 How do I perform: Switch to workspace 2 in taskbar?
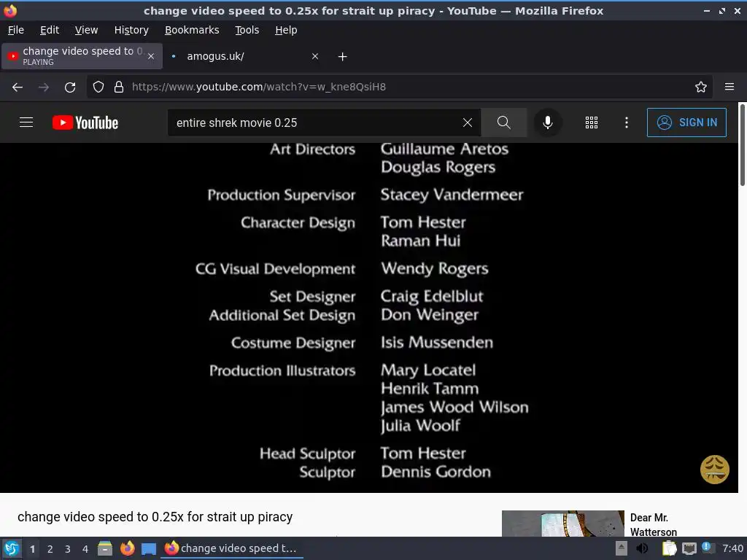click(x=50, y=549)
